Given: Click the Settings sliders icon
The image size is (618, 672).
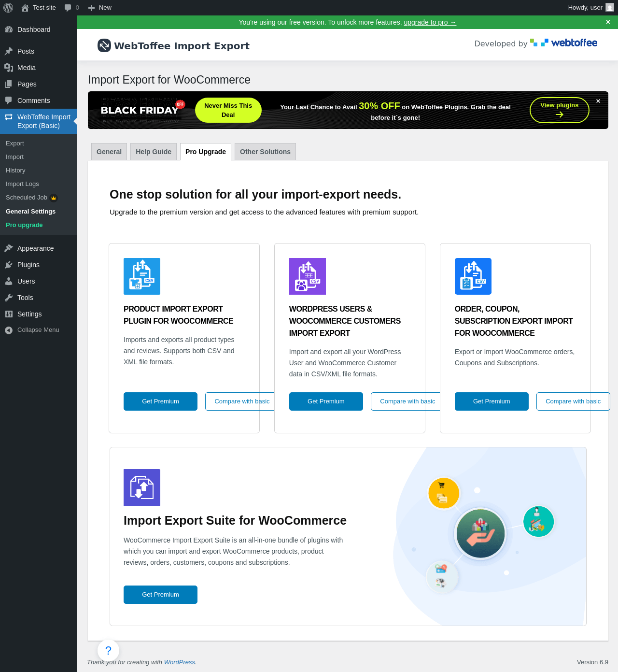Looking at the screenshot, I should click(9, 314).
